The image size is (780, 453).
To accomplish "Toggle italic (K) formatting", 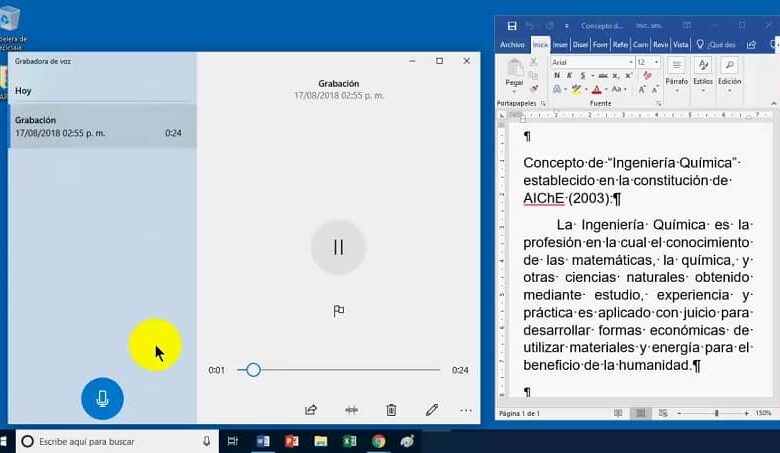I will click(x=570, y=76).
